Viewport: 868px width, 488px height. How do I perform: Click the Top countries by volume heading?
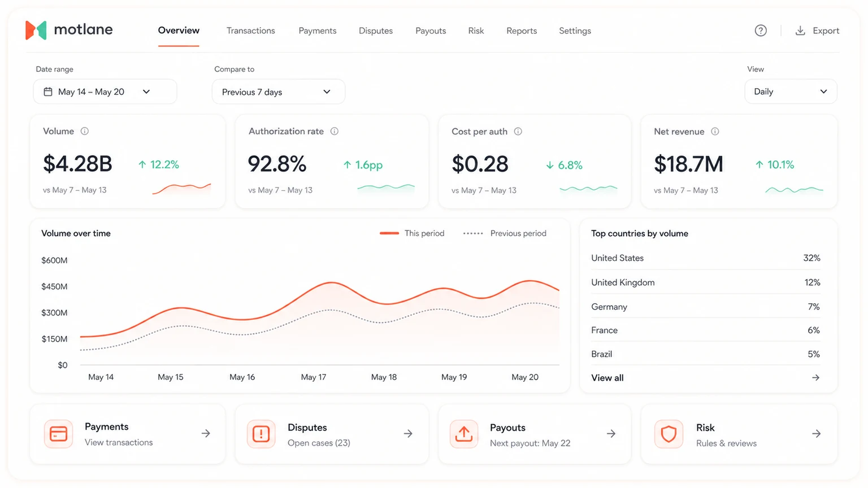(640, 233)
